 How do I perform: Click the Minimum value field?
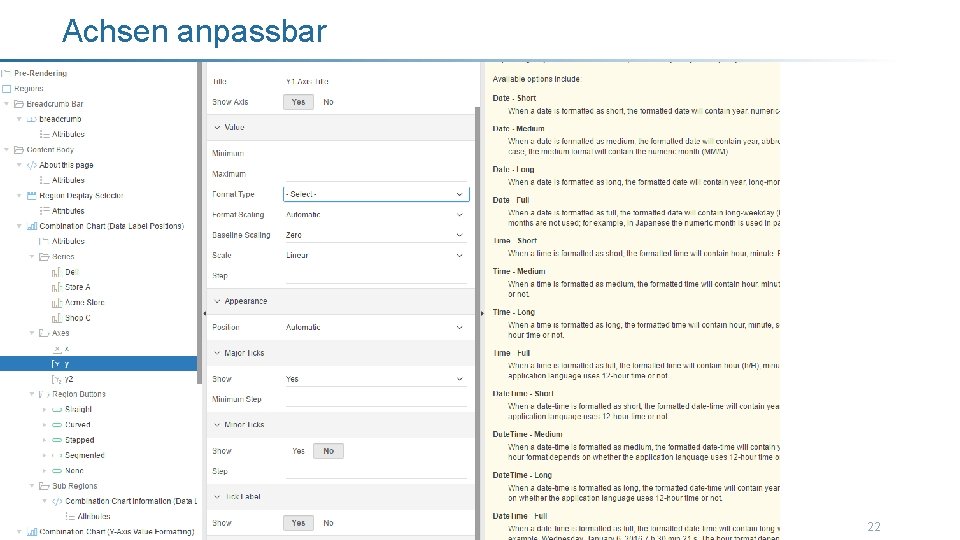tap(376, 153)
